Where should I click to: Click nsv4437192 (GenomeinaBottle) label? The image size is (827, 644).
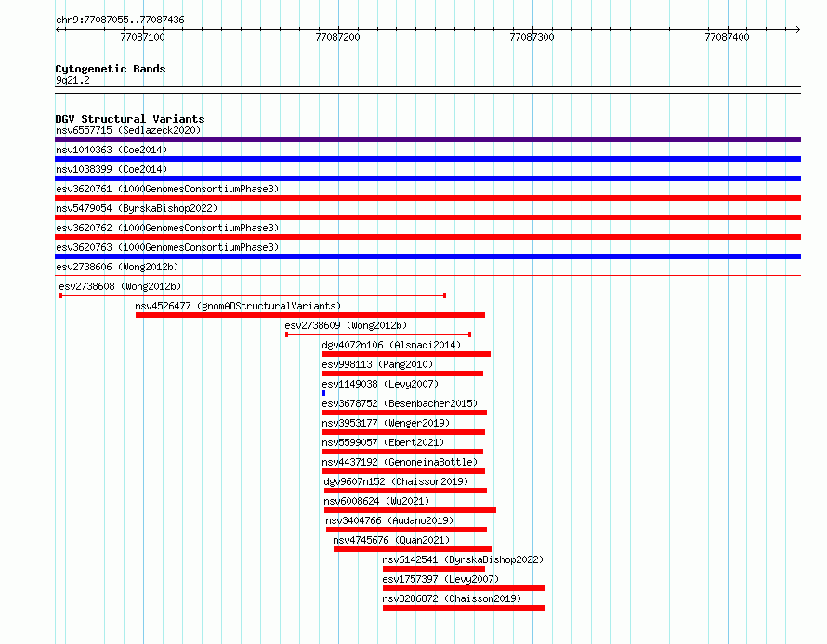pos(400,462)
